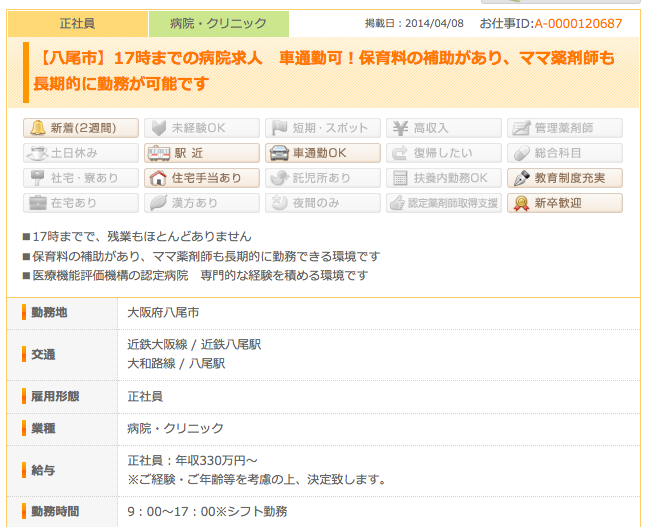Click the medal icon on 新卒歓迎
Image resolution: width=650 pixels, height=527 pixels.
click(521, 203)
